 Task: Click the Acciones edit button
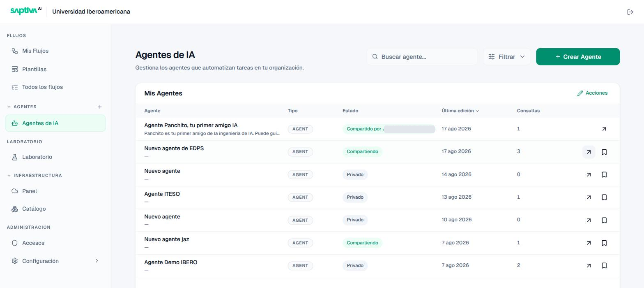click(592, 93)
